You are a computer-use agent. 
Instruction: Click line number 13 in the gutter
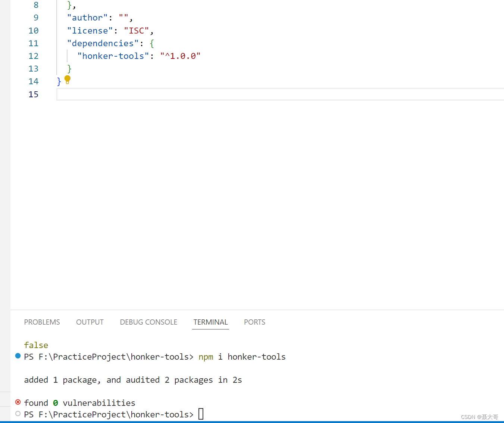point(34,69)
